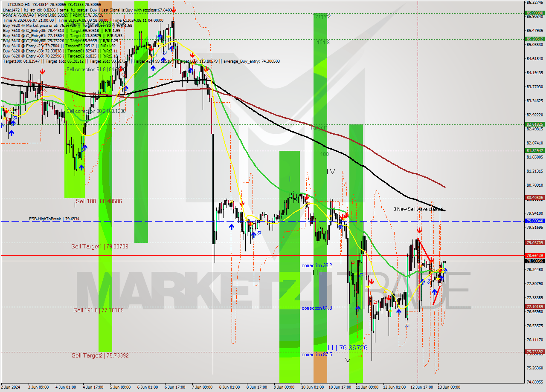Click the red 78.66439 price tag
This screenshot has width=546, height=392.
[534, 255]
